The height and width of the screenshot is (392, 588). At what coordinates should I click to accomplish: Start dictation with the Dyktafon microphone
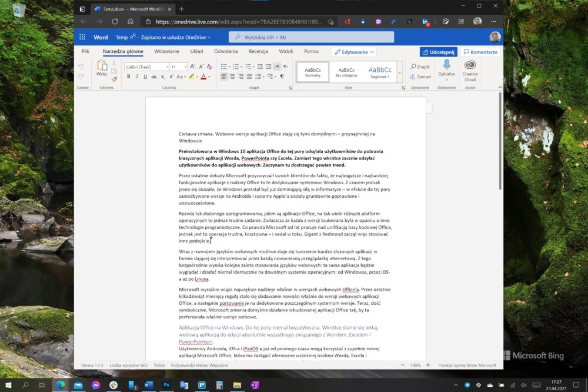coord(447,65)
